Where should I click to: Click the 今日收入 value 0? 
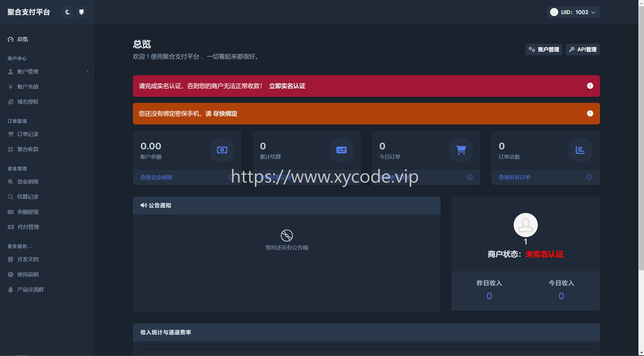pyautogui.click(x=561, y=296)
